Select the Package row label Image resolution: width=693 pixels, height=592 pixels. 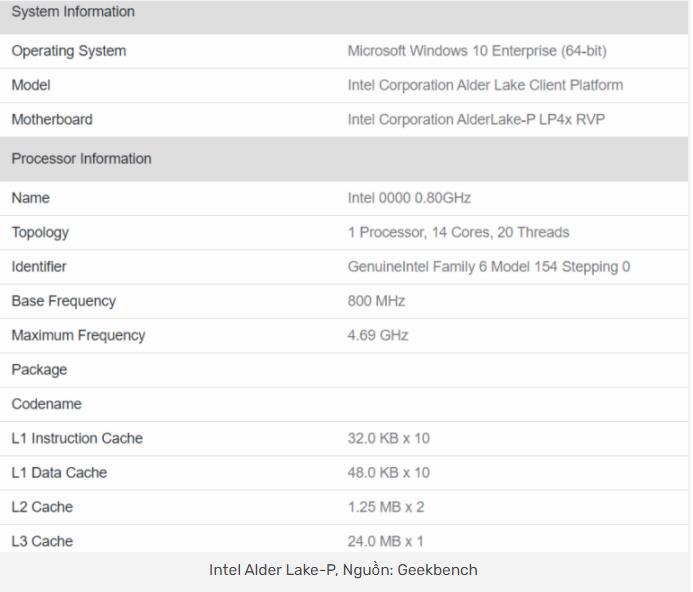39,370
